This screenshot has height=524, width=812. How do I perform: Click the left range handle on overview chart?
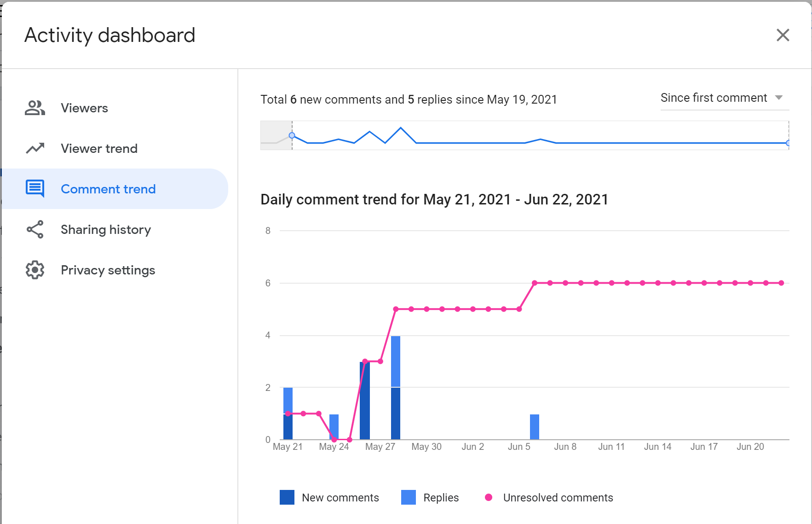pyautogui.click(x=292, y=135)
